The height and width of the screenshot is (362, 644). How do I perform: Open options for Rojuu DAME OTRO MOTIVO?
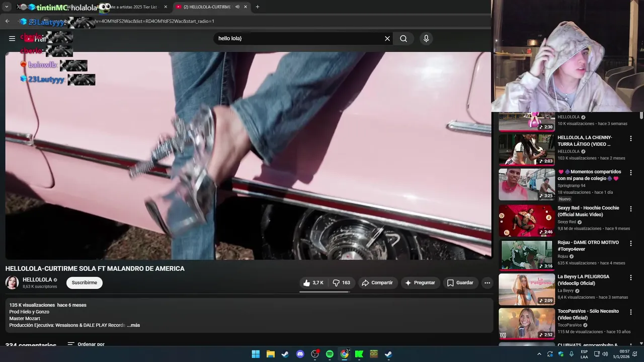(630, 243)
